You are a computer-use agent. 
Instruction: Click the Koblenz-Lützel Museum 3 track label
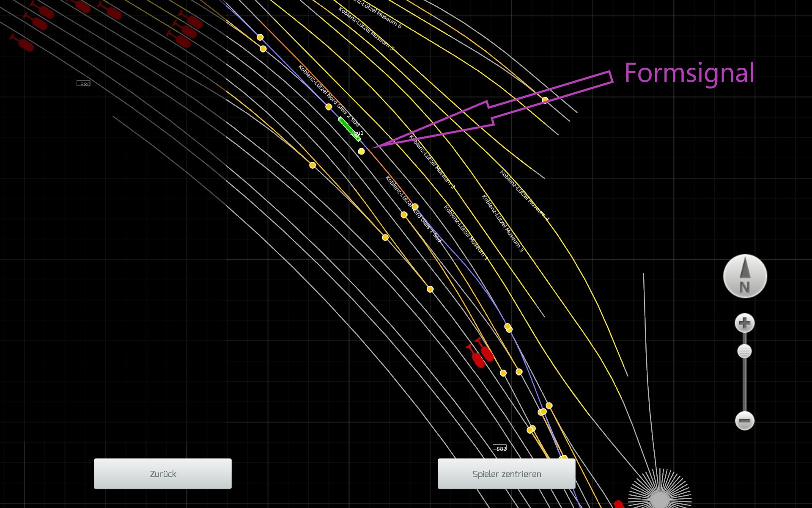tap(502, 224)
